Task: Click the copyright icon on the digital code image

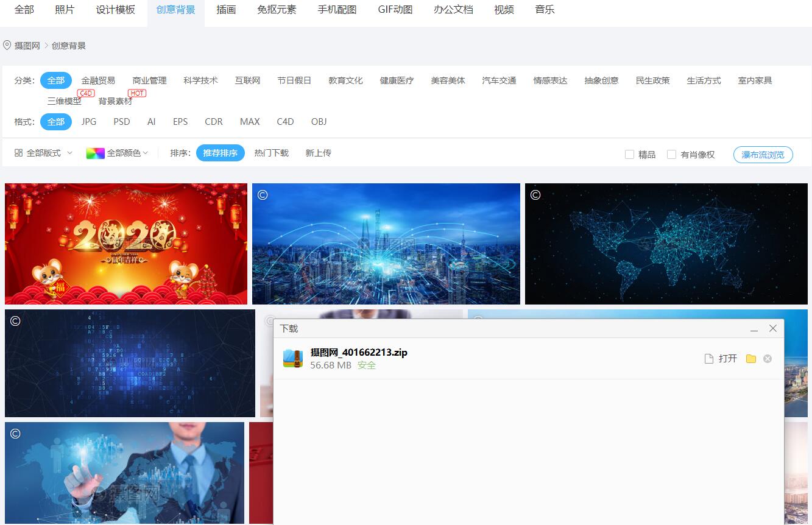Action: click(x=16, y=320)
